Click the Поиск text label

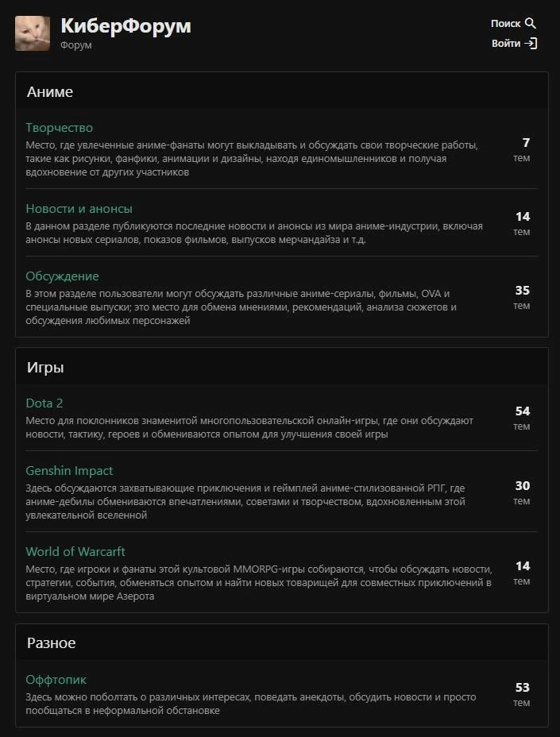[506, 24]
